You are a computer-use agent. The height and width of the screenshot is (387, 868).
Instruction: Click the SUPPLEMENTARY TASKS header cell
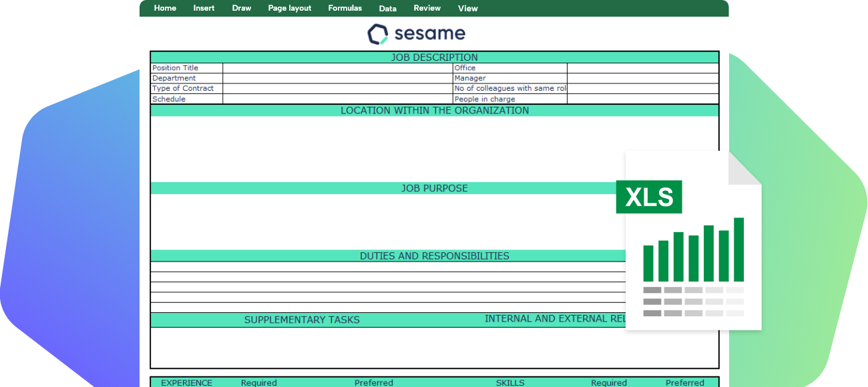pos(302,320)
